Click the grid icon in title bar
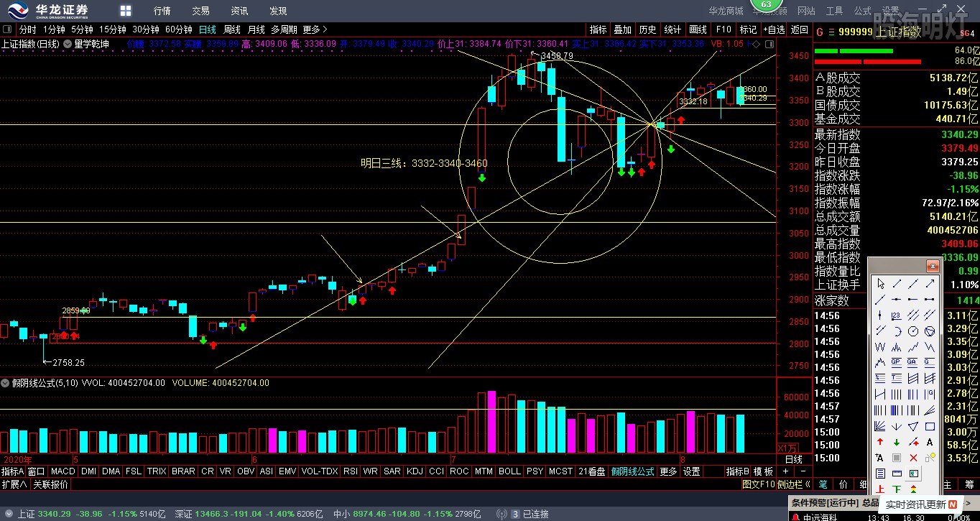This screenshot has height=521, width=980. tap(126, 11)
